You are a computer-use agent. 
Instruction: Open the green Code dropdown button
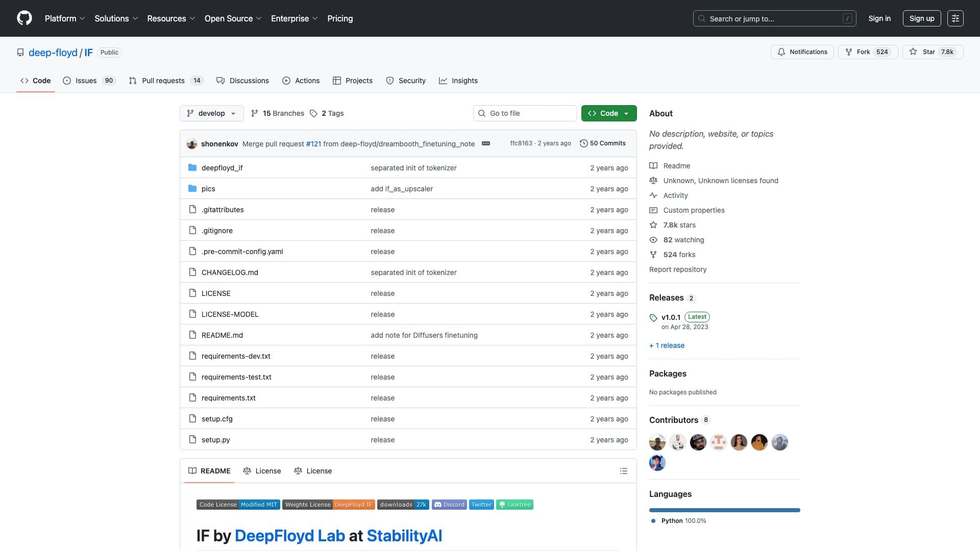point(608,113)
